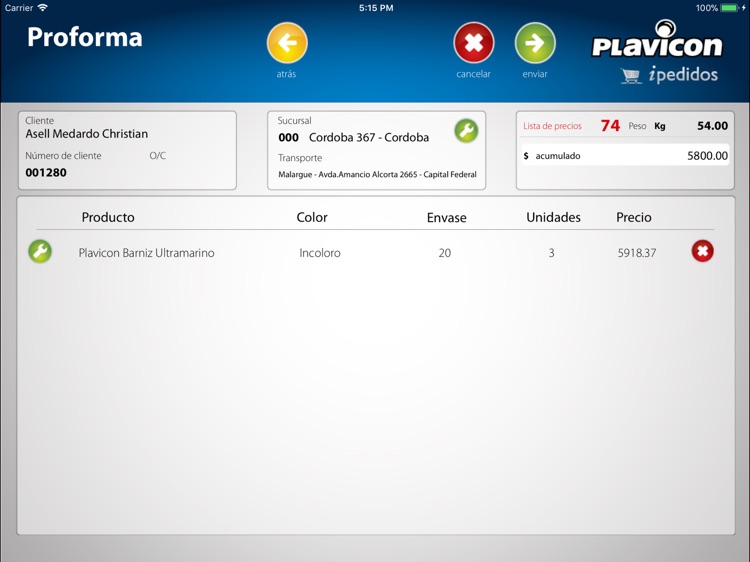Tap the Precio column header

pos(634,218)
